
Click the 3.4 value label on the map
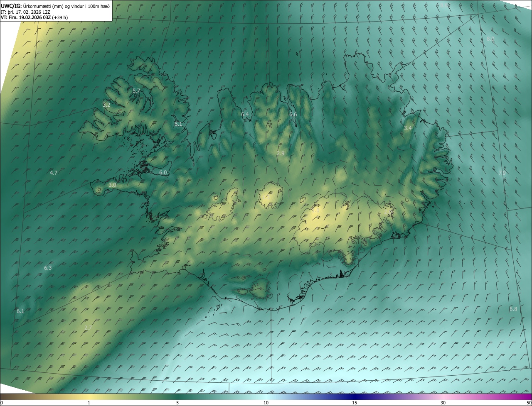(408, 128)
